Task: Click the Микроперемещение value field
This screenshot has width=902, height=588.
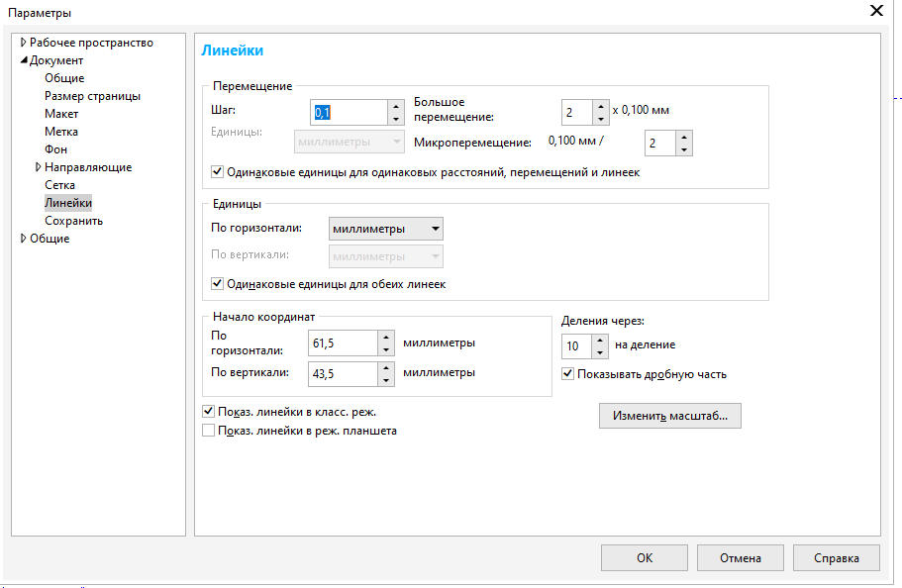Action: point(659,144)
